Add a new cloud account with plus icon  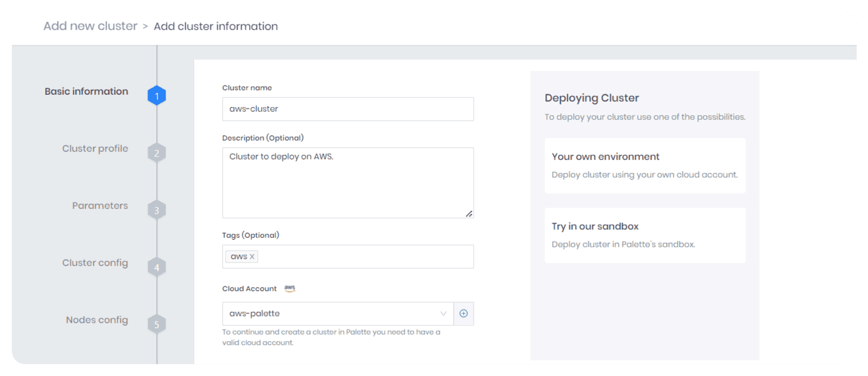(x=464, y=314)
